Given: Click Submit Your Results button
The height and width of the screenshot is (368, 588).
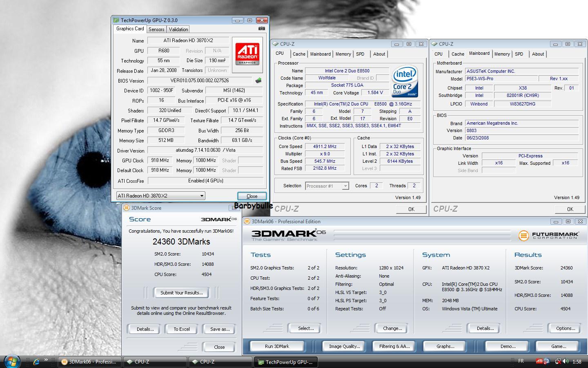Looking at the screenshot, I should [181, 293].
